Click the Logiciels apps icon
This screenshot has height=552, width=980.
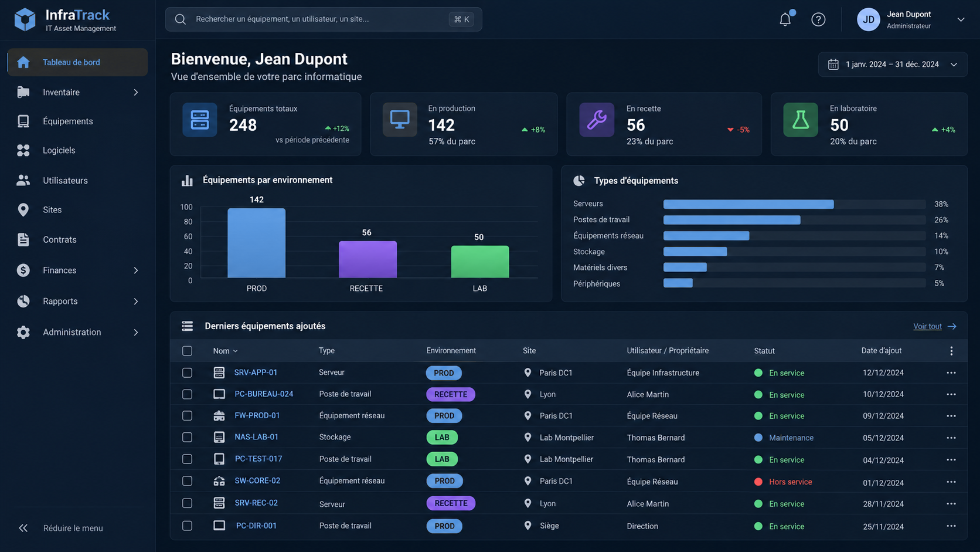pos(23,151)
